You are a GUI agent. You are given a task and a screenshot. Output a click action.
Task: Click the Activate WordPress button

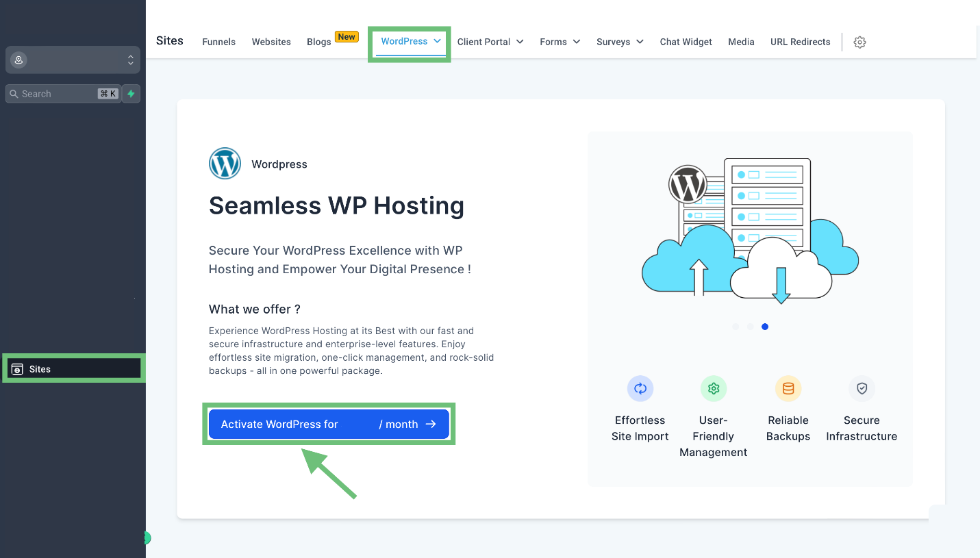pos(329,424)
